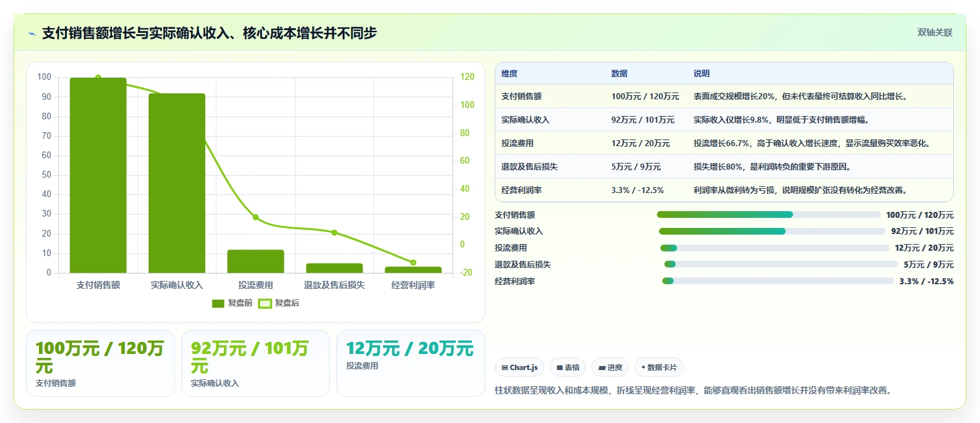Click the line point above 退款及售后损失
The height and width of the screenshot is (423, 980).
[x=334, y=233]
